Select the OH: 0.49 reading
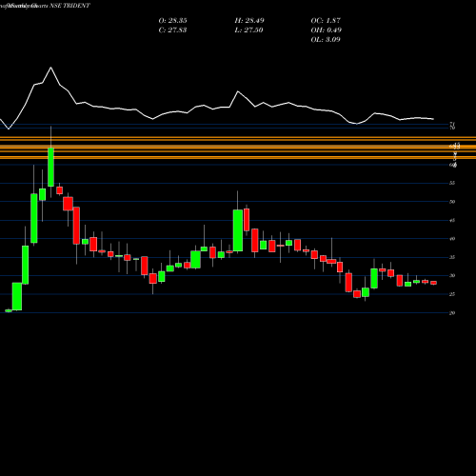 point(326,30)
